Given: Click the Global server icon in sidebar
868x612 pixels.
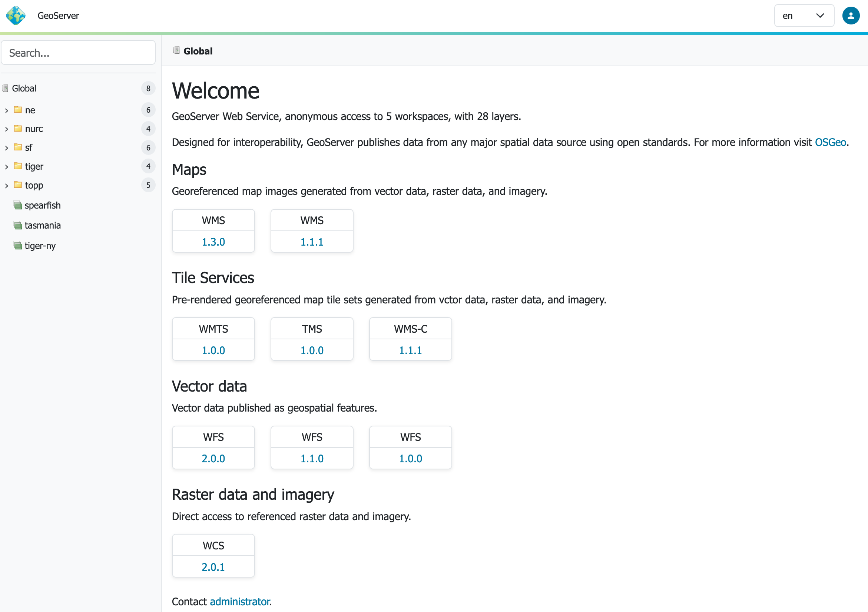Looking at the screenshot, I should point(5,89).
